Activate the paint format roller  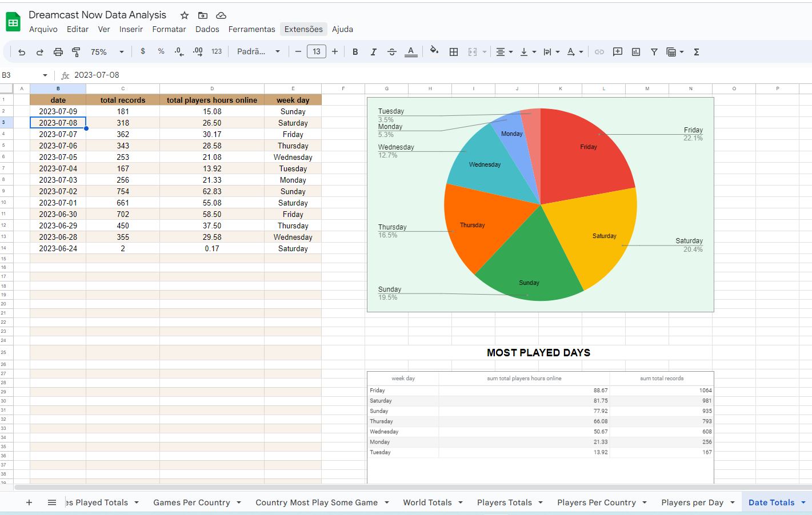[x=76, y=52]
